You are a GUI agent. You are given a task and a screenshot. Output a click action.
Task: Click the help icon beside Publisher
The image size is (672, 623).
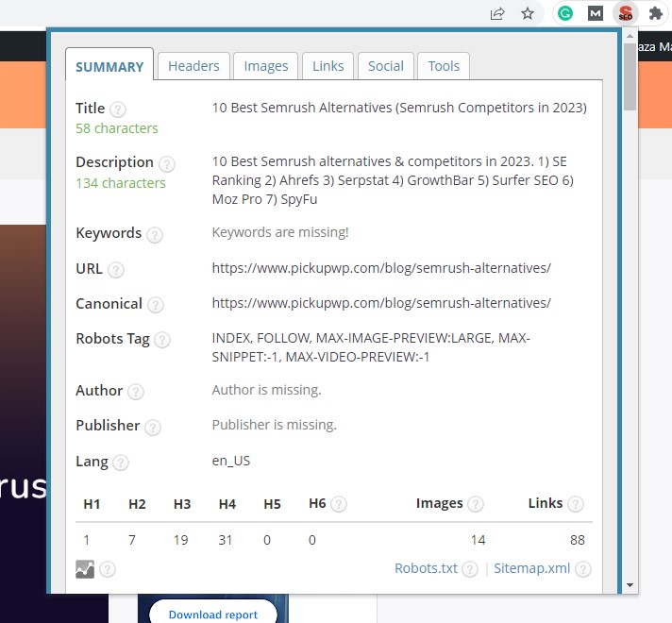pyautogui.click(x=153, y=427)
